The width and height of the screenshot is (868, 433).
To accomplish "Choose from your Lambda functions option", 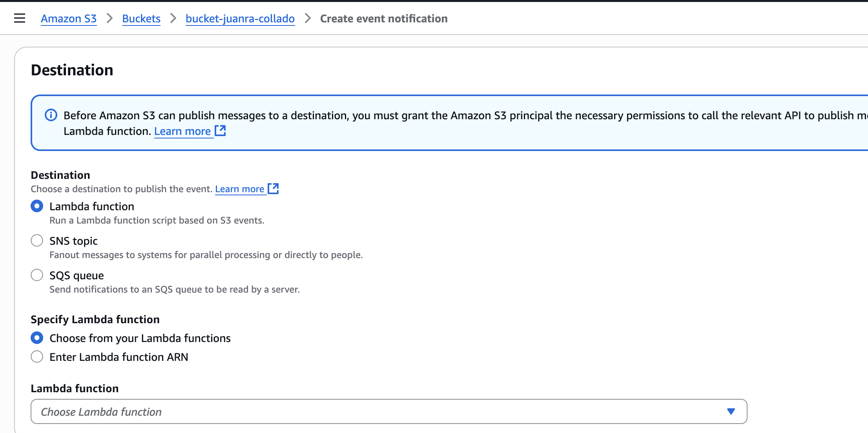I will (x=37, y=338).
